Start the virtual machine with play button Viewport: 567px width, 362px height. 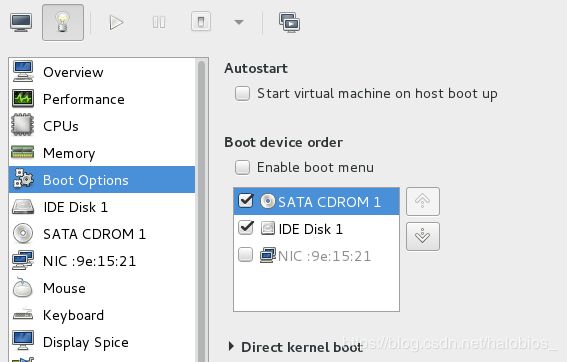(x=116, y=22)
